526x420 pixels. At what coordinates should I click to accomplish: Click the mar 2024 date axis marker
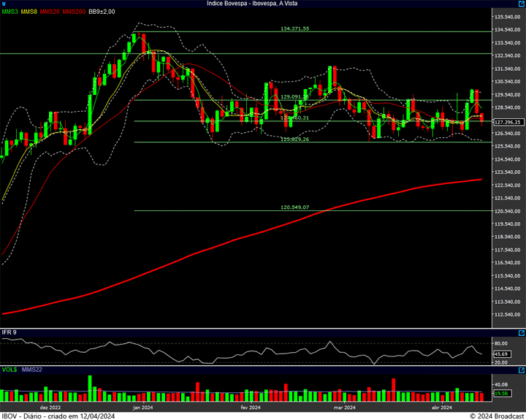pos(344,407)
